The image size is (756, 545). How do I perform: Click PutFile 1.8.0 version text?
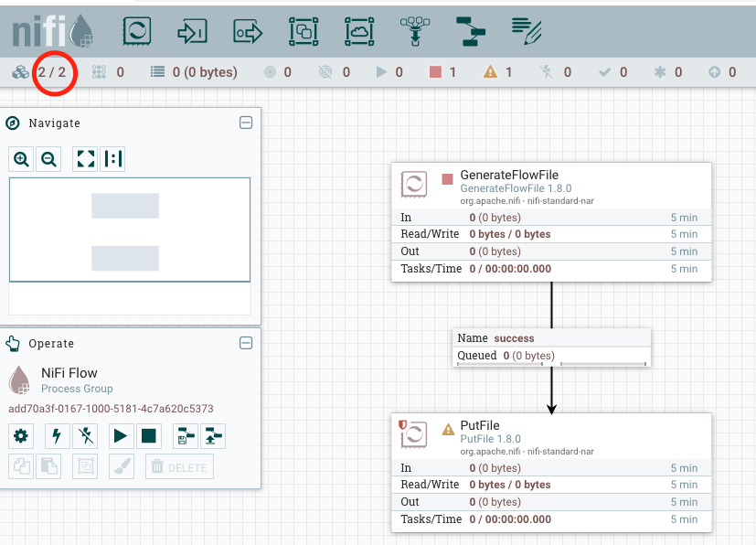pos(490,439)
